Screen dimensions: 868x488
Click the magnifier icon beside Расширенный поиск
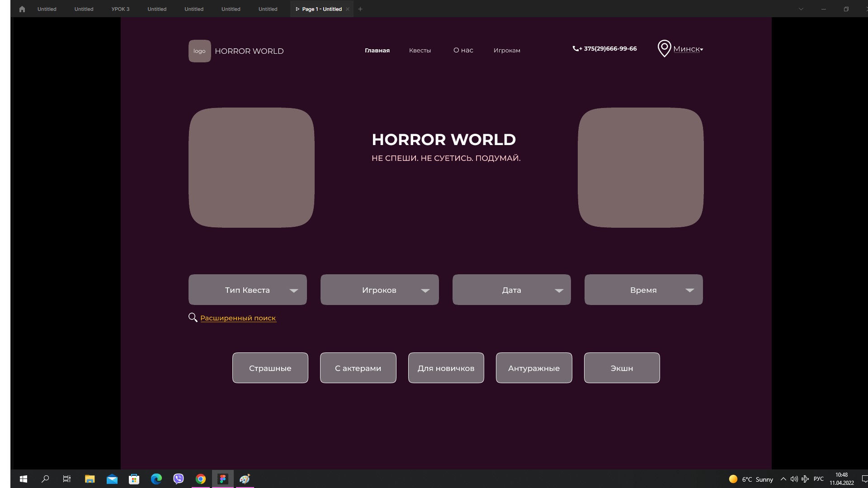(193, 318)
